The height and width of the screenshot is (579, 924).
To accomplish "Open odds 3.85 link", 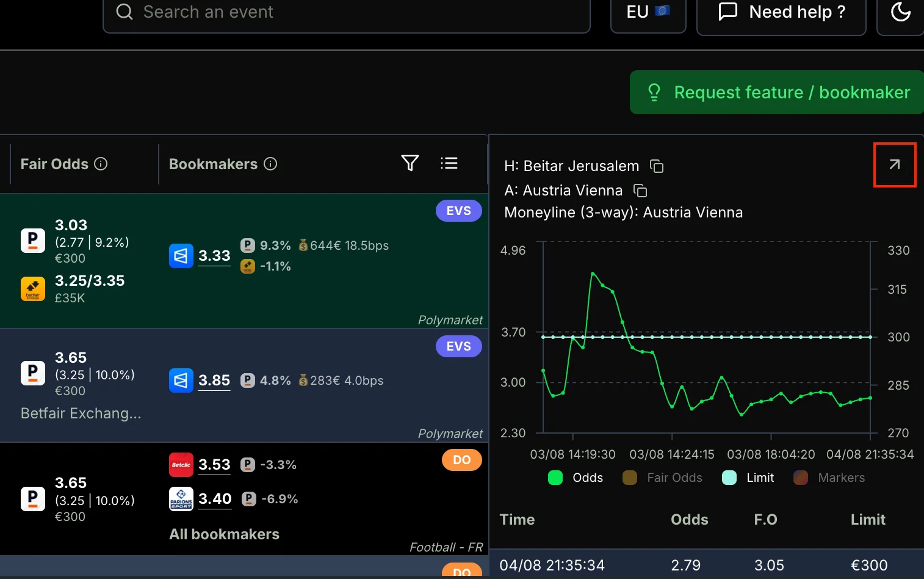I will pyautogui.click(x=214, y=381).
